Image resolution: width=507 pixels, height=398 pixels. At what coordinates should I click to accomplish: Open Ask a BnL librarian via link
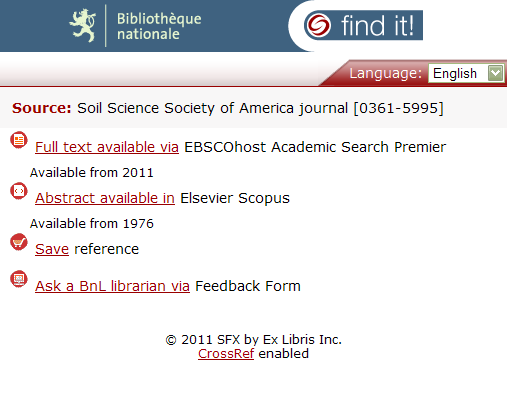click(x=112, y=286)
